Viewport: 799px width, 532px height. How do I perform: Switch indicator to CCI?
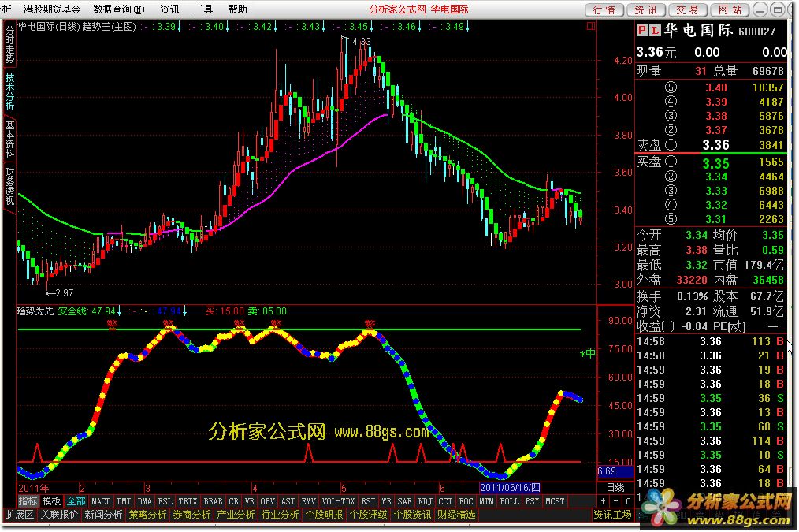pos(445,501)
